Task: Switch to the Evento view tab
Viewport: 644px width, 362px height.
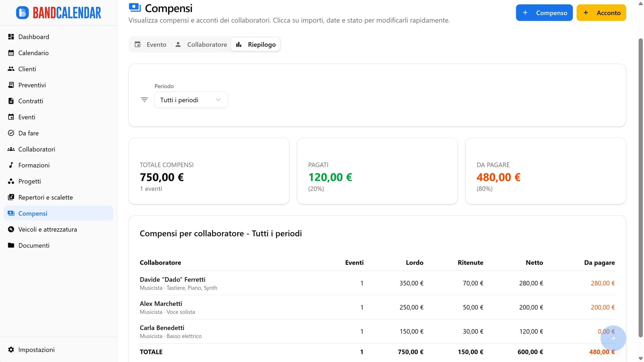Action: coord(151,44)
